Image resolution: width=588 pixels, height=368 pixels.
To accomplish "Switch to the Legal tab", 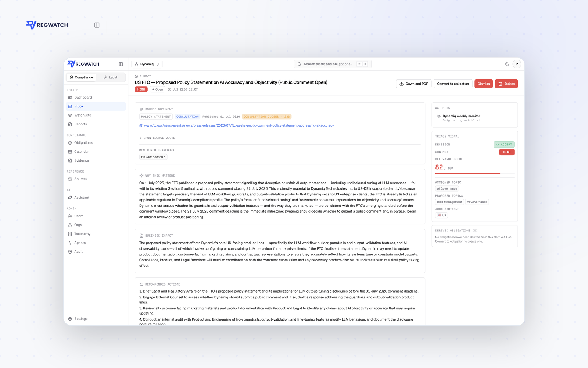I will [111, 77].
